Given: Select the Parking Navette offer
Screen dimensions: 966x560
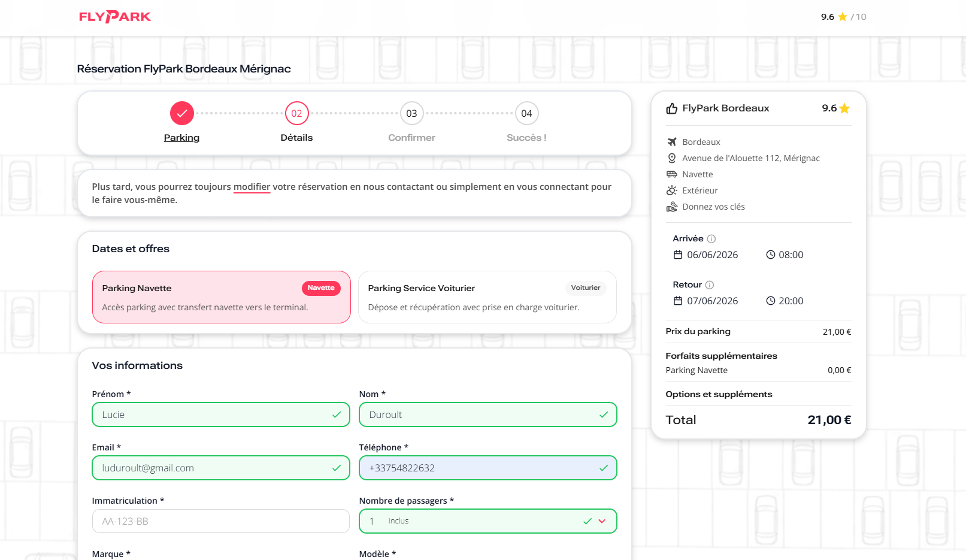Looking at the screenshot, I should click(x=221, y=297).
